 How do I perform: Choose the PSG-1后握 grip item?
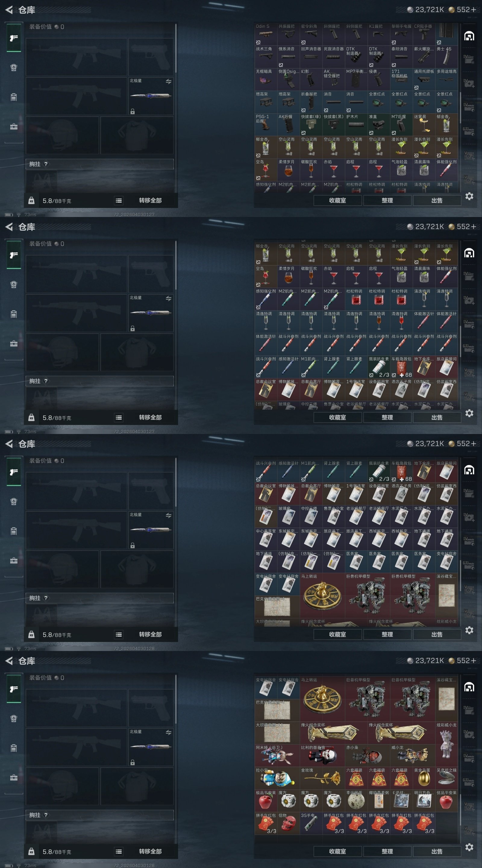266,125
